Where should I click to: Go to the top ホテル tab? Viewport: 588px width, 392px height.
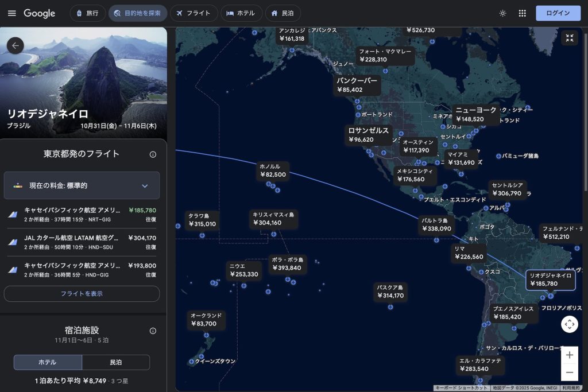click(241, 13)
